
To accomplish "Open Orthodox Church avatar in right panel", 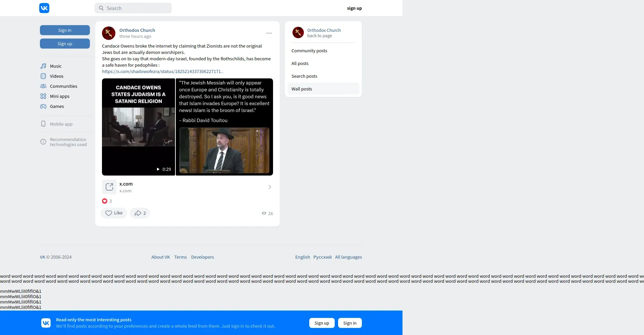I will point(298,32).
